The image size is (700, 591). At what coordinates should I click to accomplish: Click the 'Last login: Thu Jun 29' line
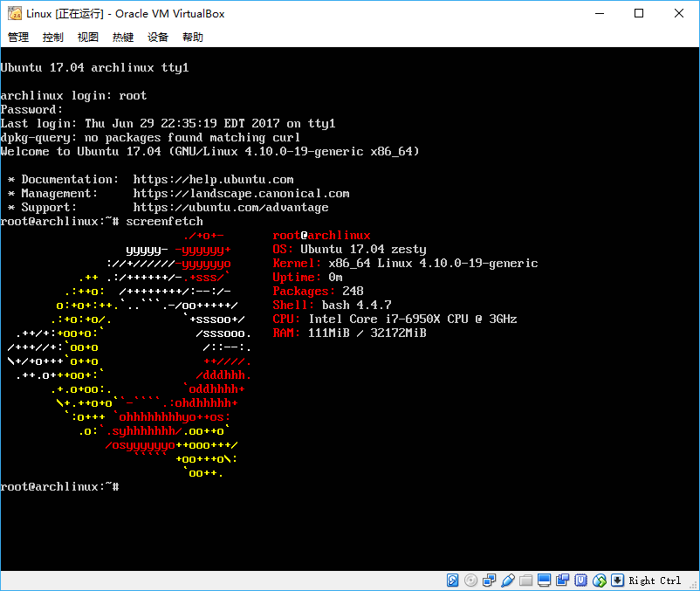168,124
